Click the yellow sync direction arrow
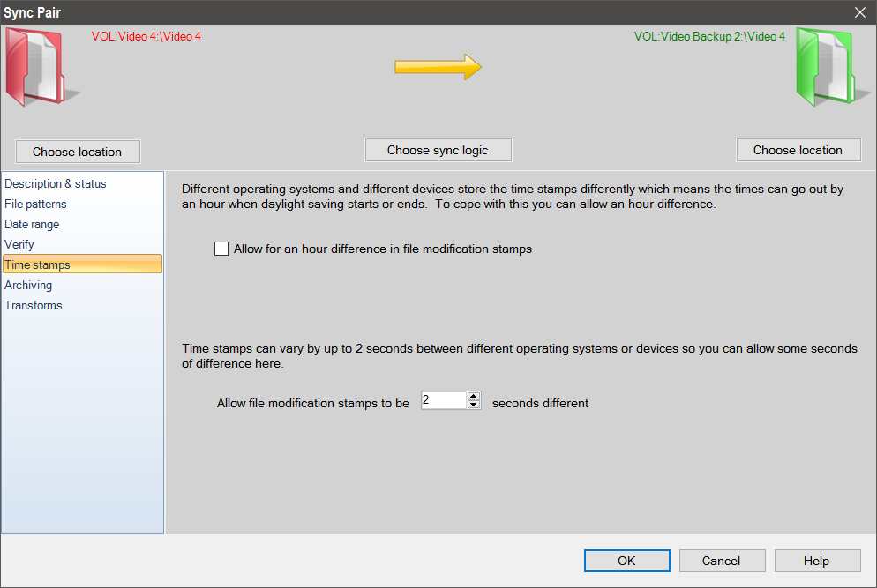877x588 pixels. (438, 67)
